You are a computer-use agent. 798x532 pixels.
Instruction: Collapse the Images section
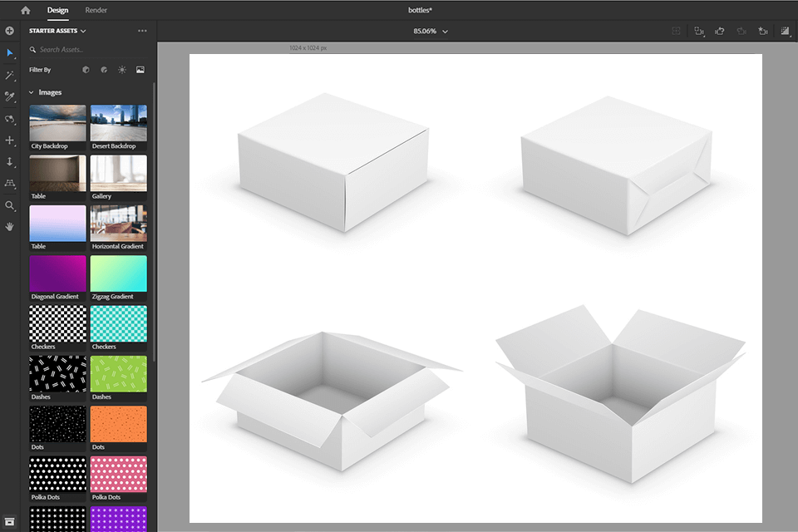32,92
